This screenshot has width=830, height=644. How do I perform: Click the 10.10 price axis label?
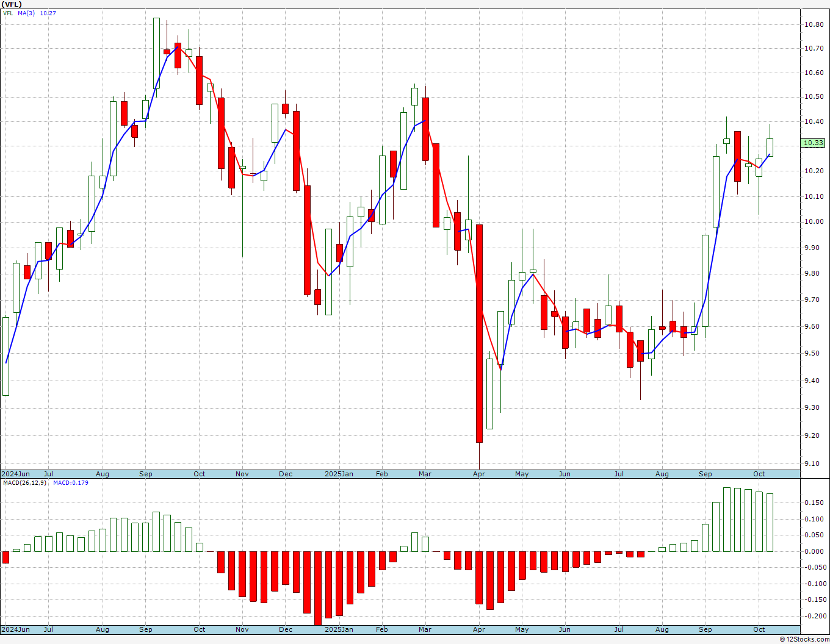coord(813,196)
